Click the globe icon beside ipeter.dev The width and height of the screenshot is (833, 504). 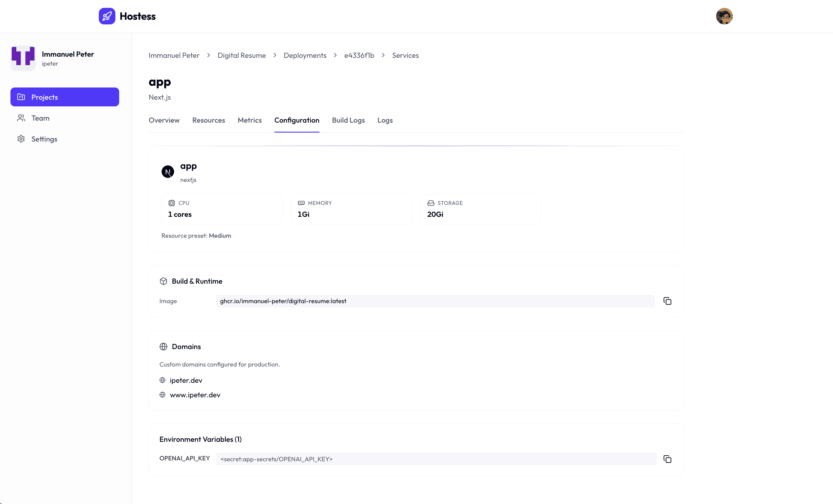pos(162,380)
